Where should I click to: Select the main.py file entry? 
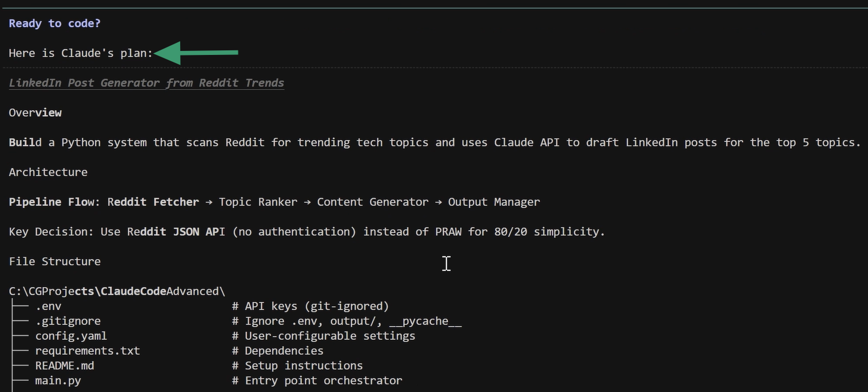[58, 381]
